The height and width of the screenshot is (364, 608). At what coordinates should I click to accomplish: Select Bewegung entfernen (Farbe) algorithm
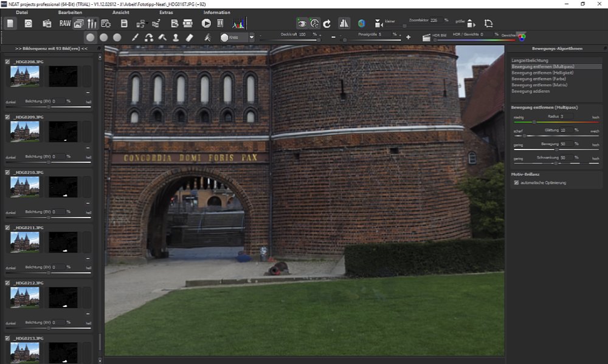pos(556,78)
